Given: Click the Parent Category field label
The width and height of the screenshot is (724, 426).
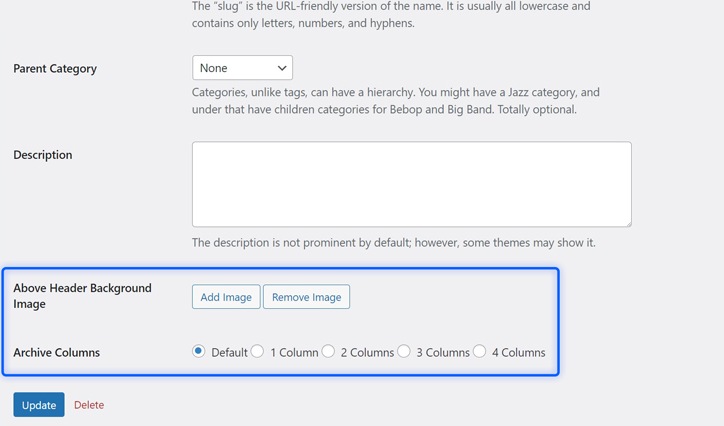Looking at the screenshot, I should 55,69.
